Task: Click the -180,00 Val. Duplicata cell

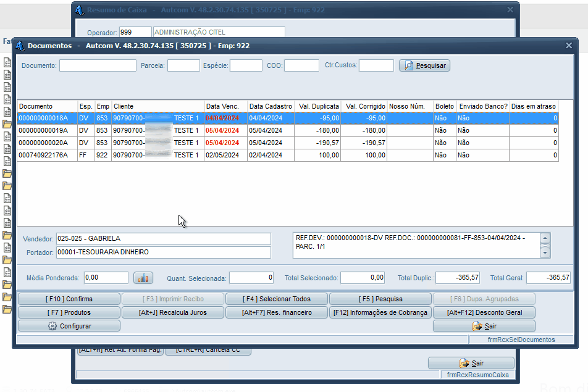Action: [317, 130]
